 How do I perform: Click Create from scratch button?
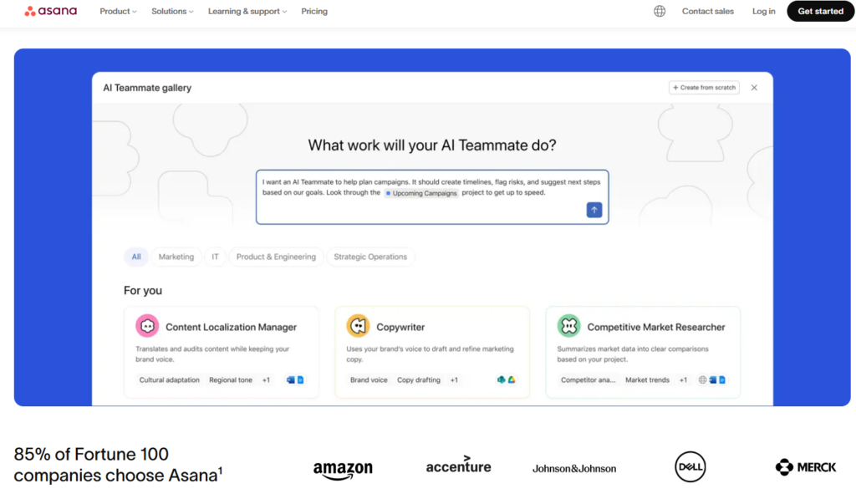(x=704, y=88)
